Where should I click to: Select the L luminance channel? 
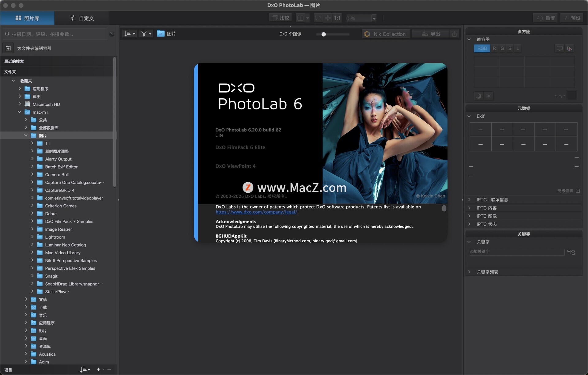coord(518,48)
